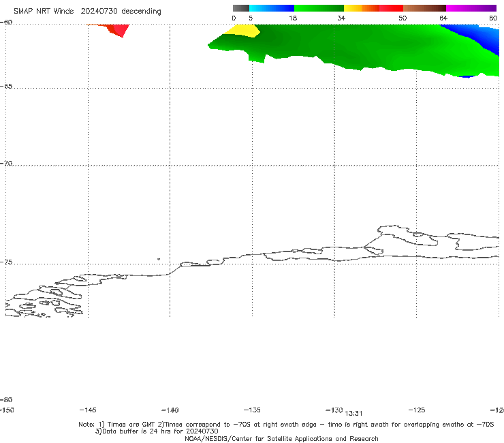Click the color bar label '18'

[x=293, y=18]
